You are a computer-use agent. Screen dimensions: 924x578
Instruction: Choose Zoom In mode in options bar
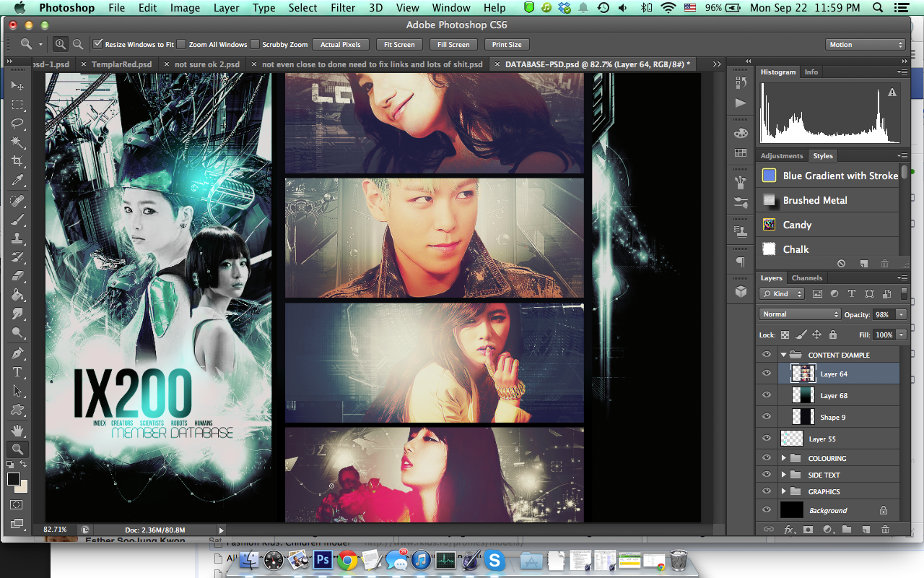(61, 44)
